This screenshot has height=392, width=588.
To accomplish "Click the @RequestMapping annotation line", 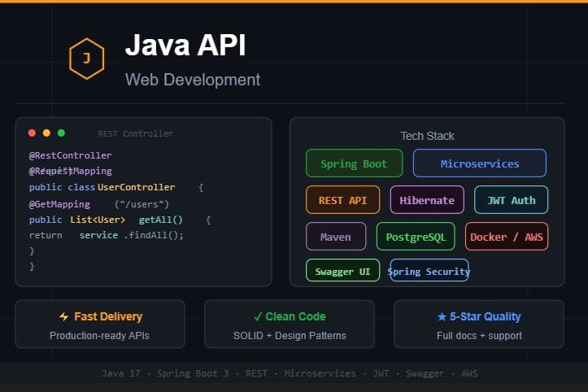I will pyautogui.click(x=70, y=171).
